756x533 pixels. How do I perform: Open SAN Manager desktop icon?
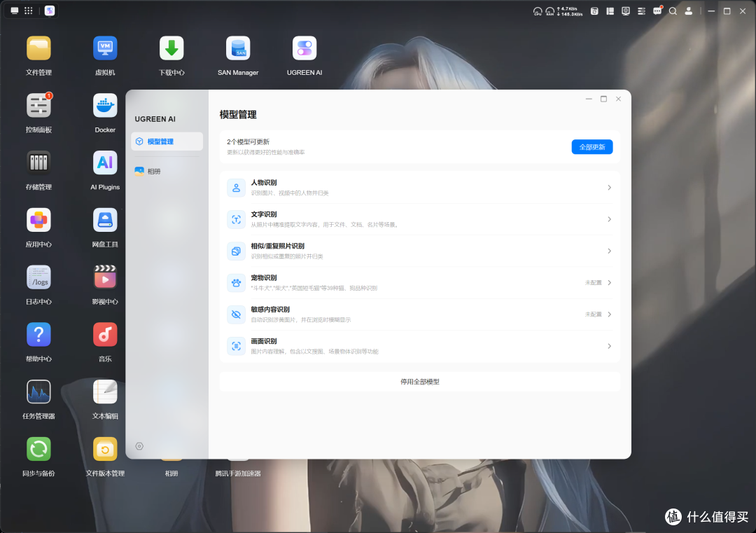238,48
